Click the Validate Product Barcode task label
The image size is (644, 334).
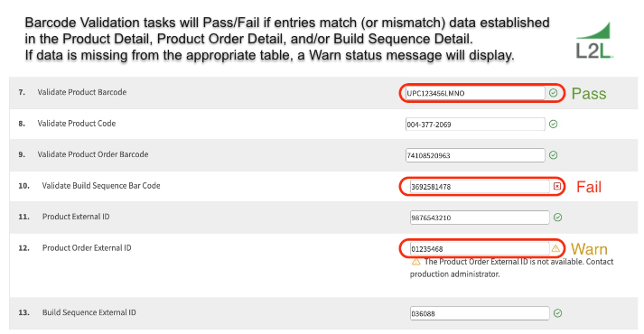[82, 92]
